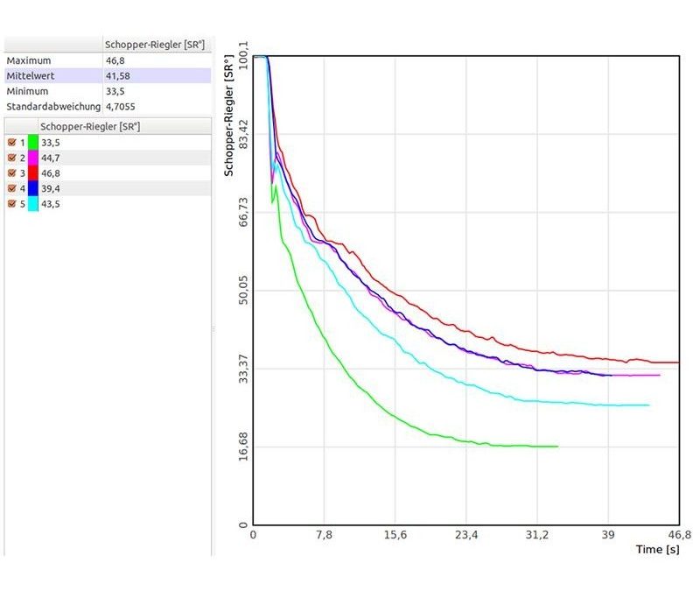
Task: Click the cyan color swatch of series 5
Action: click(32, 204)
